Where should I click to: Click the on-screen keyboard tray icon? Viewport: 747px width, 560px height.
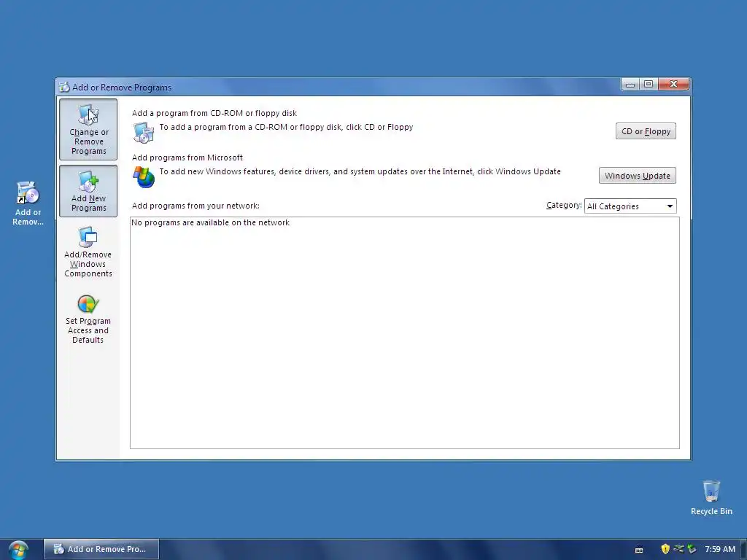639,550
